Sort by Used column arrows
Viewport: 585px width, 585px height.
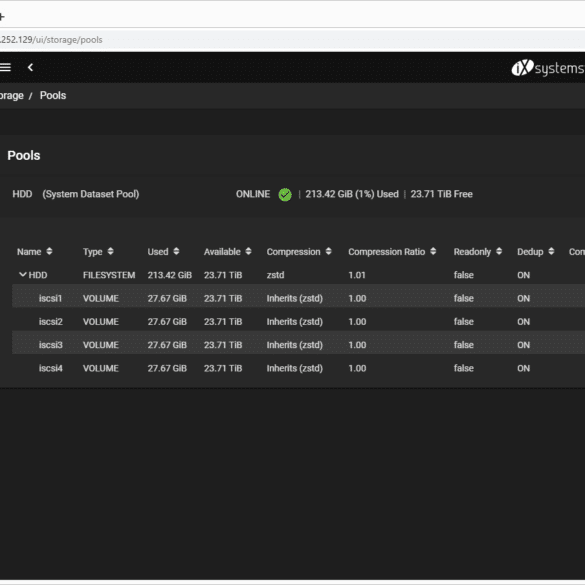(176, 251)
